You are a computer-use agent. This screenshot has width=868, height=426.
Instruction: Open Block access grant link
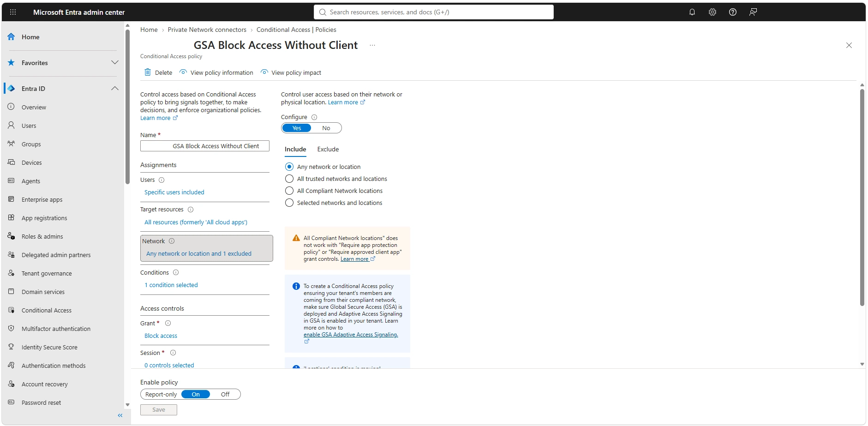tap(161, 336)
